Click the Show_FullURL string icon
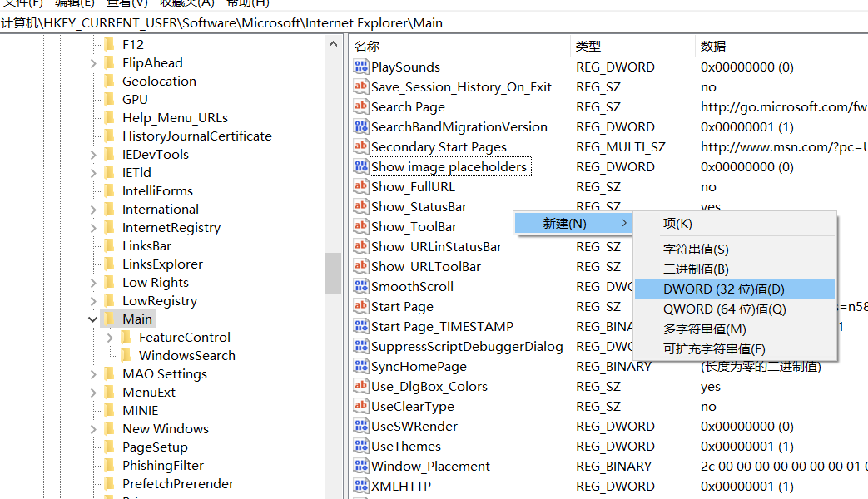868x499 pixels. tap(361, 186)
